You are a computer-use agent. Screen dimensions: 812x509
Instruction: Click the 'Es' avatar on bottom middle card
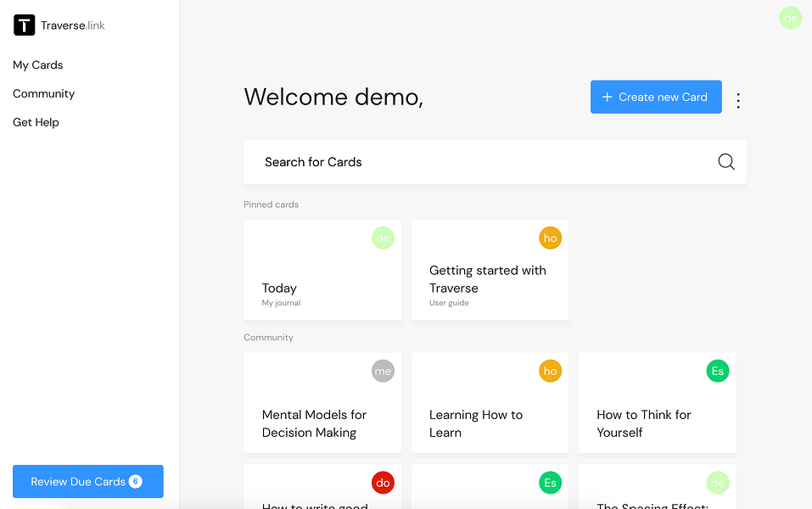point(550,483)
